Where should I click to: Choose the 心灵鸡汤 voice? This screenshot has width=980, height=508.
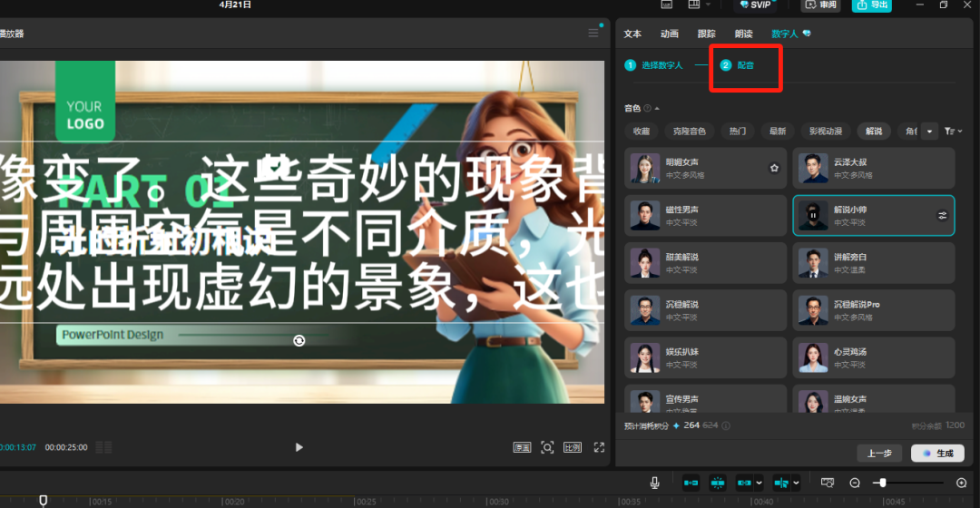click(874, 358)
